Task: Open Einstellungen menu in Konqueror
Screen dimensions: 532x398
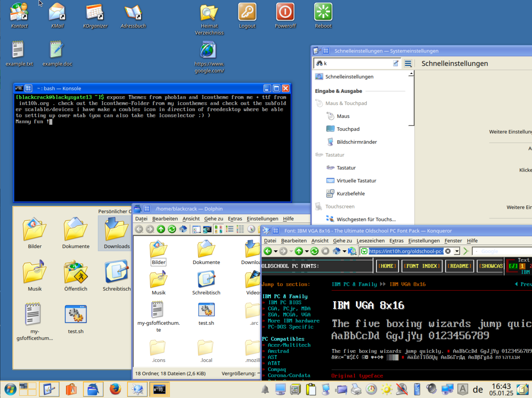Action: tap(424, 241)
